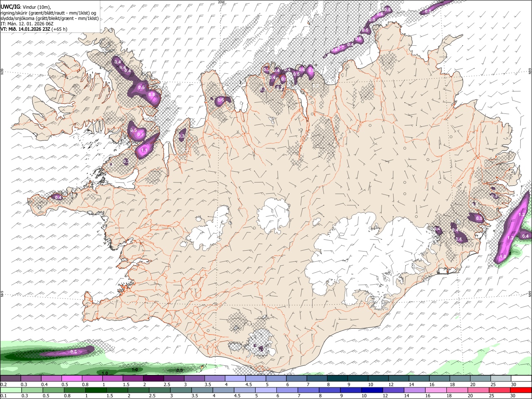Click the valid time 'VT: Mið. 14.01.2026 23Z (+65 h)'
Screen dimensions: 532x399
pyautogui.click(x=34, y=29)
